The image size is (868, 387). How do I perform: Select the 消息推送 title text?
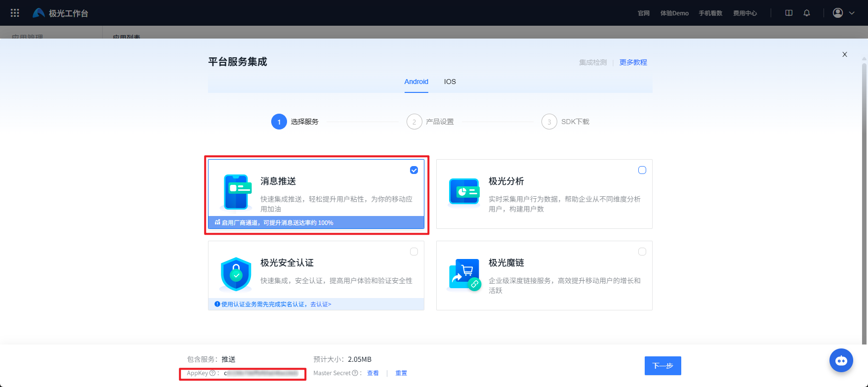pos(278,181)
